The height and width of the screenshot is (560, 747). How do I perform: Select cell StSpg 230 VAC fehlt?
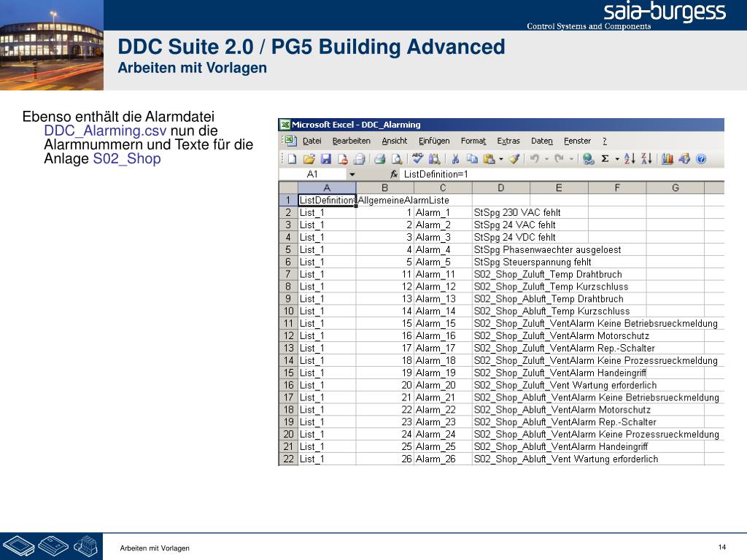[x=501, y=212]
